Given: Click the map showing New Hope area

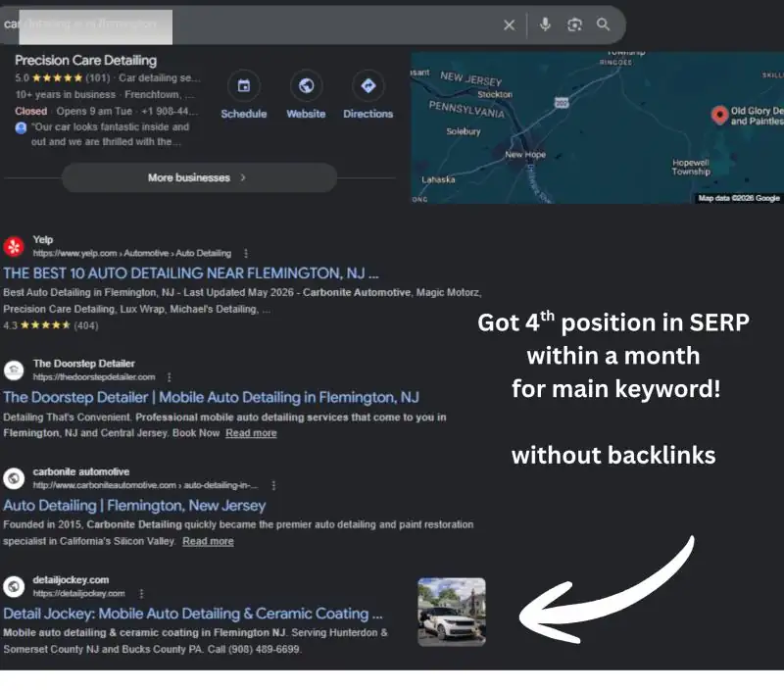Looking at the screenshot, I should pyautogui.click(x=597, y=127).
